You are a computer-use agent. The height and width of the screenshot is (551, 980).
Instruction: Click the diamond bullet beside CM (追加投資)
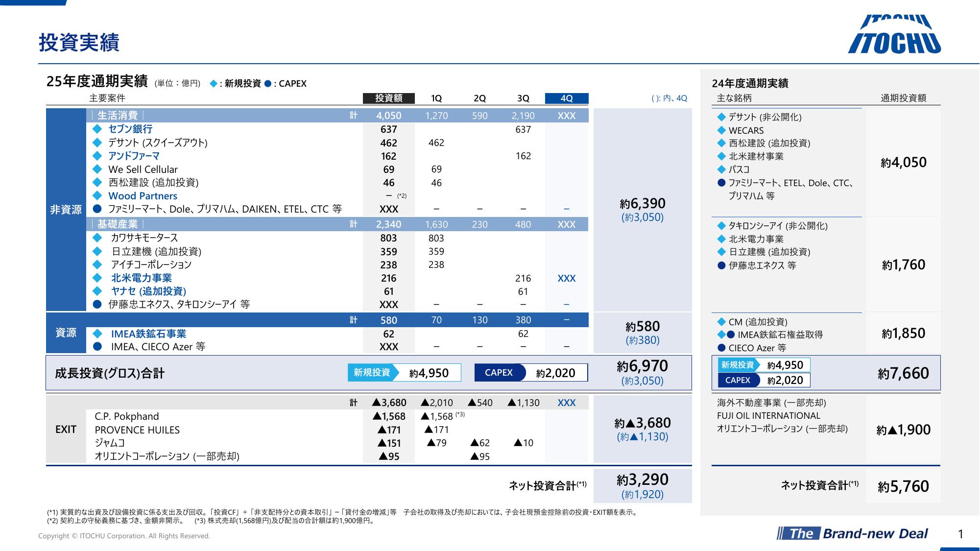click(x=721, y=322)
